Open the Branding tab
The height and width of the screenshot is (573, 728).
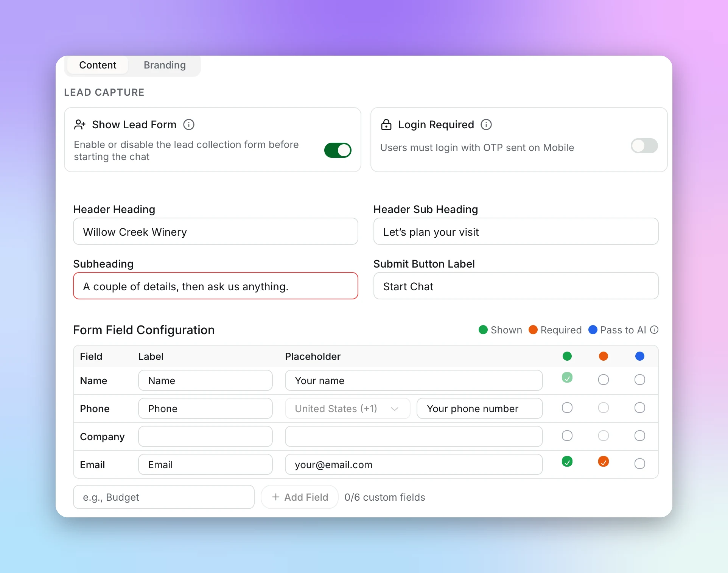pos(165,65)
